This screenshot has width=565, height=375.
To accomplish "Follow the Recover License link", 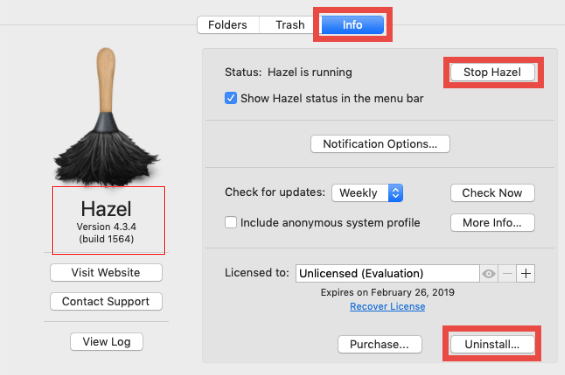I will coord(387,306).
